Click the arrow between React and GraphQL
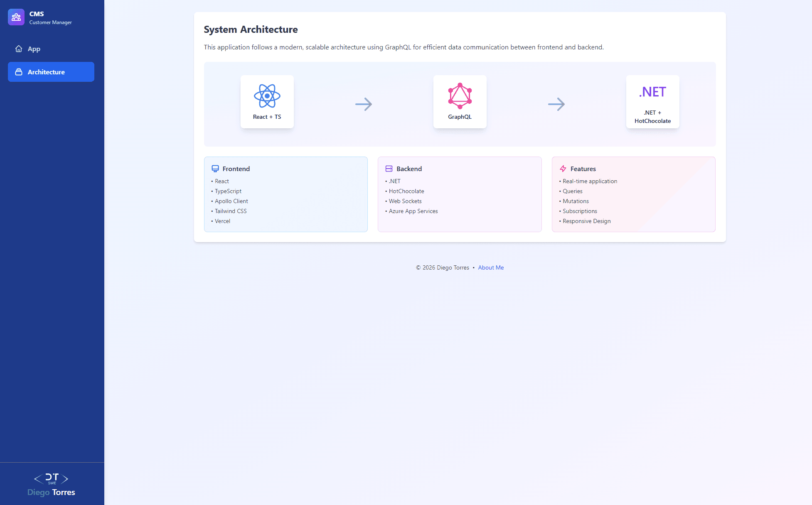This screenshot has height=505, width=812. pyautogui.click(x=364, y=104)
